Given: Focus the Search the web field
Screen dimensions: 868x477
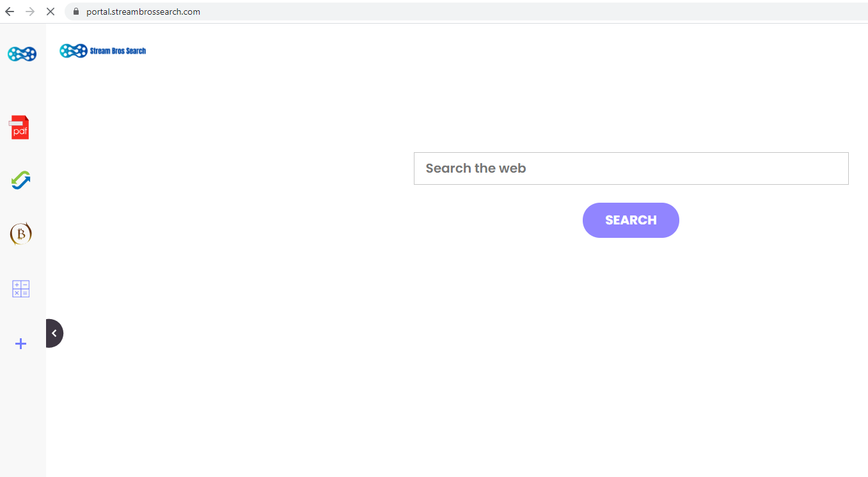Looking at the screenshot, I should [x=631, y=168].
